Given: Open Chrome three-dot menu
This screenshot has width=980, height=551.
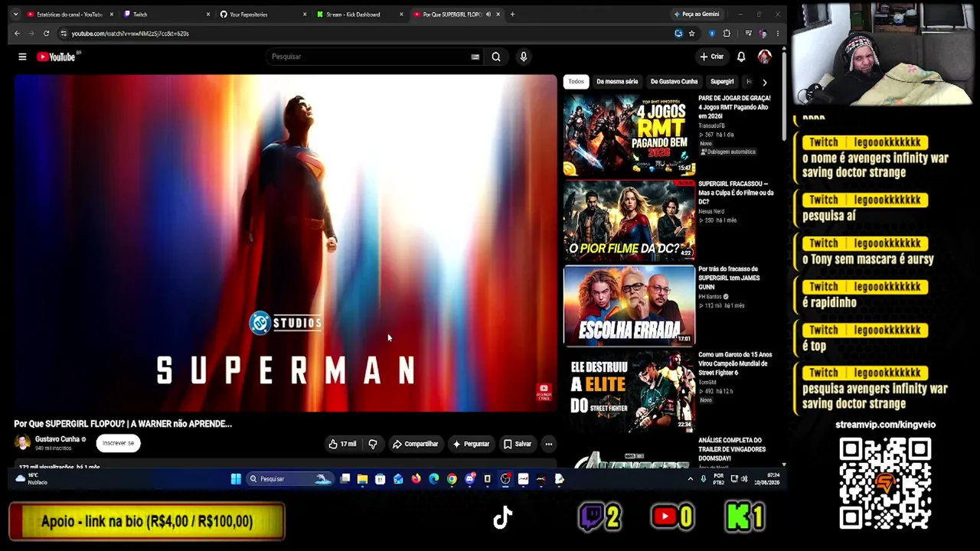Looking at the screenshot, I should [778, 34].
